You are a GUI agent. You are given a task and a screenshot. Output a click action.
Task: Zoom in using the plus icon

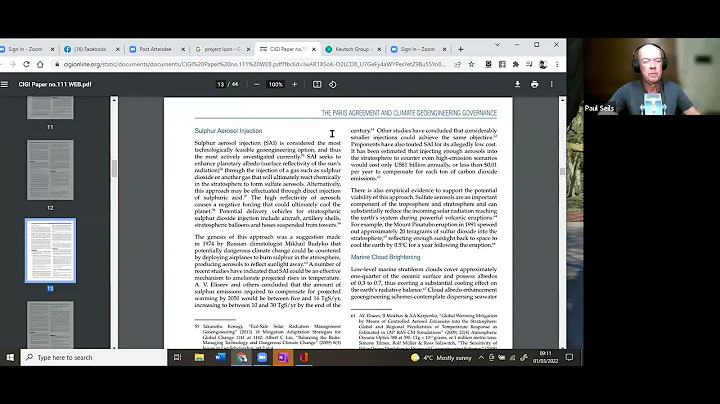pos(294,84)
